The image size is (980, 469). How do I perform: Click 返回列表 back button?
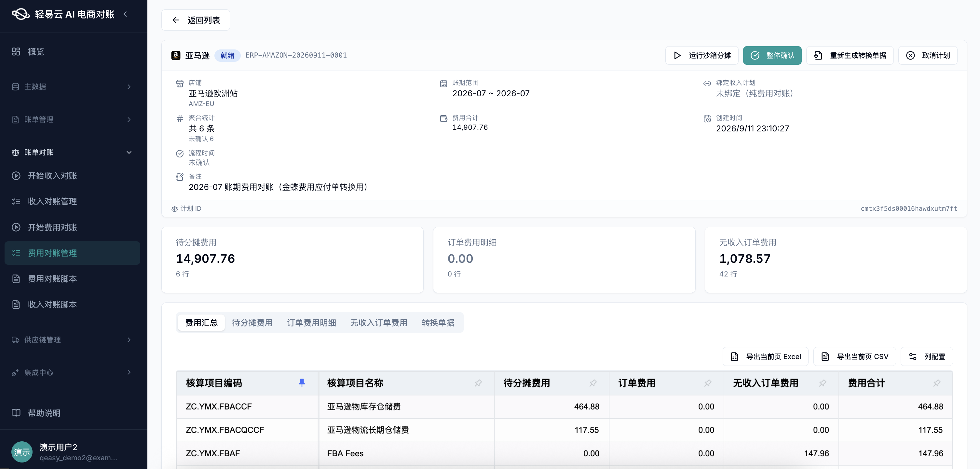click(x=196, y=20)
